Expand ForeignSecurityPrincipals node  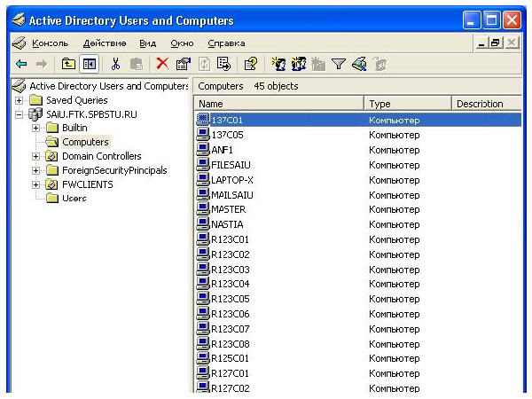click(35, 170)
